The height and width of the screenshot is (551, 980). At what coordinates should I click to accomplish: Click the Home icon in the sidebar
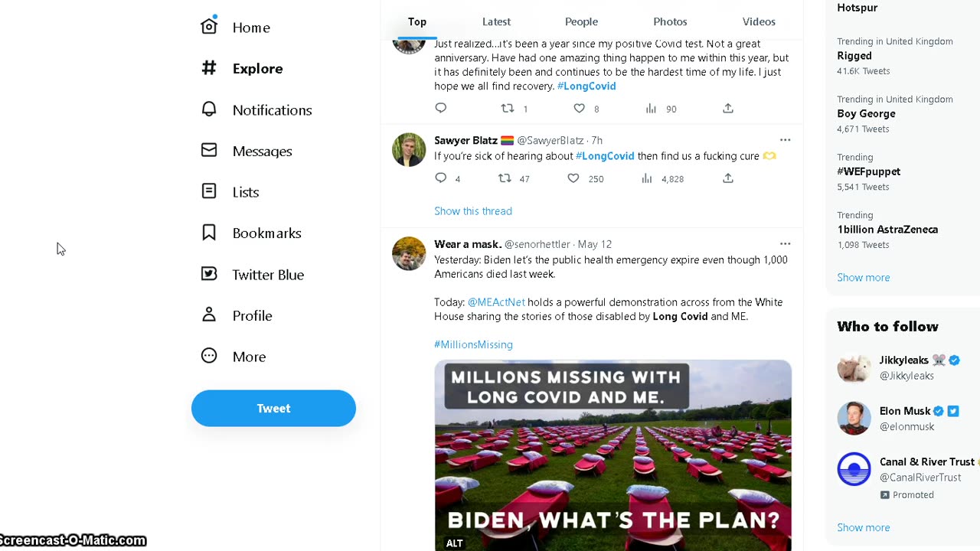209,27
